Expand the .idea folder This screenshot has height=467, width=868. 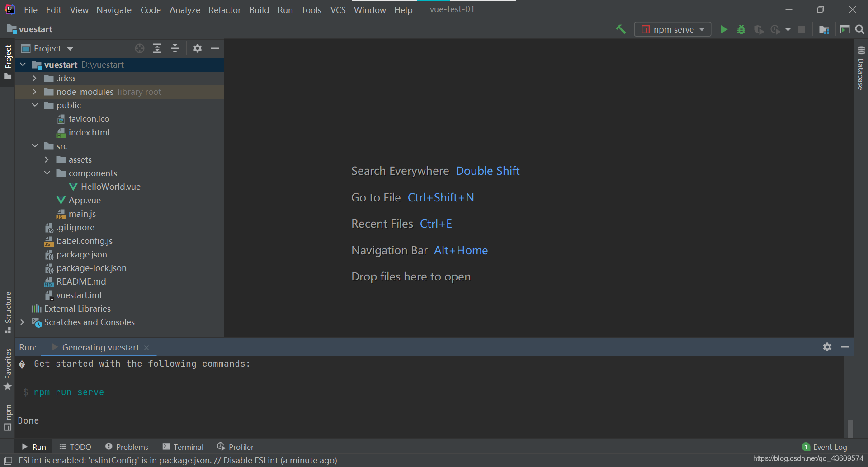tap(34, 78)
